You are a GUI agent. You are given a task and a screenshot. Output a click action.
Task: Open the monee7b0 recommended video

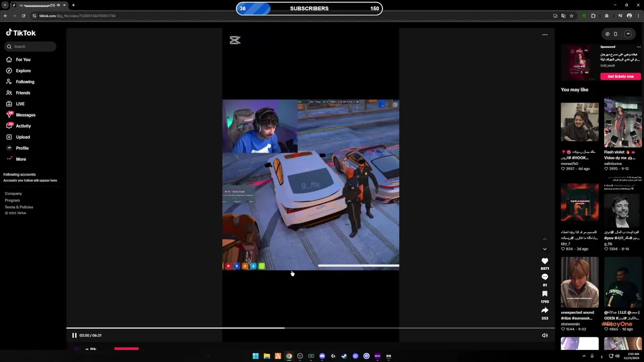(x=580, y=122)
